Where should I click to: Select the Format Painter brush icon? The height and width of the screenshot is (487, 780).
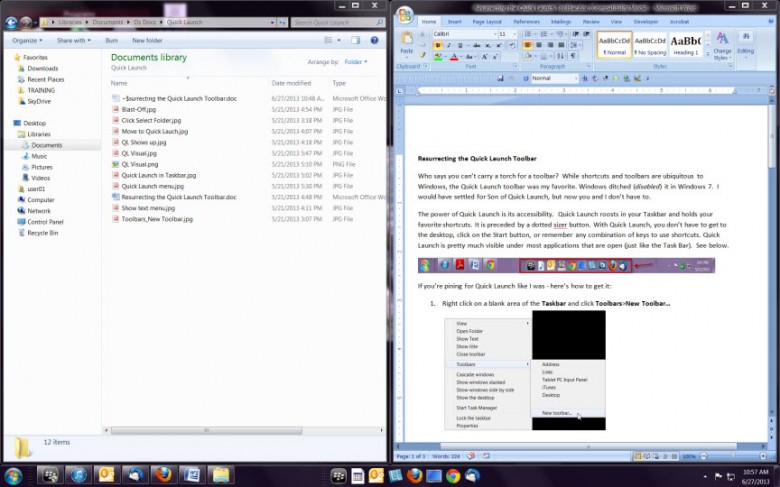point(423,55)
